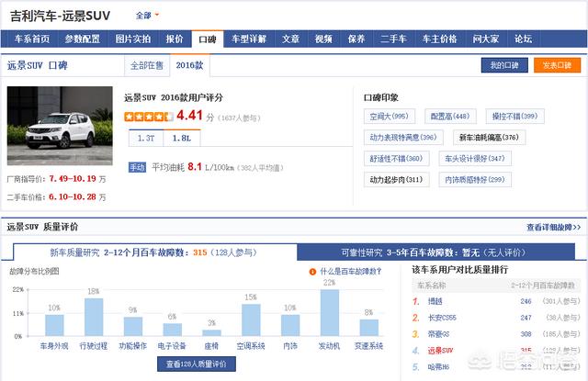Open 问大家 tab
Screen dimensions: 588x381
pyautogui.click(x=486, y=39)
